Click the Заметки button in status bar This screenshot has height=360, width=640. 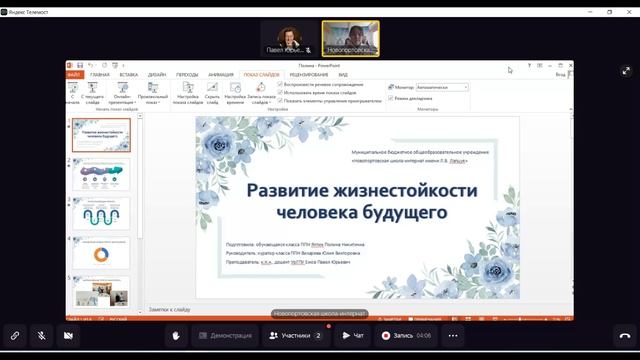pyautogui.click(x=390, y=319)
